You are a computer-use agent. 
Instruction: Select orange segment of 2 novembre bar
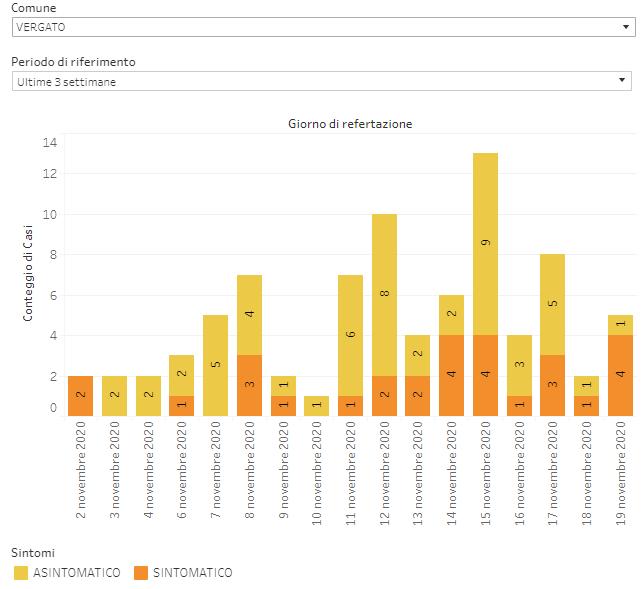click(82, 396)
